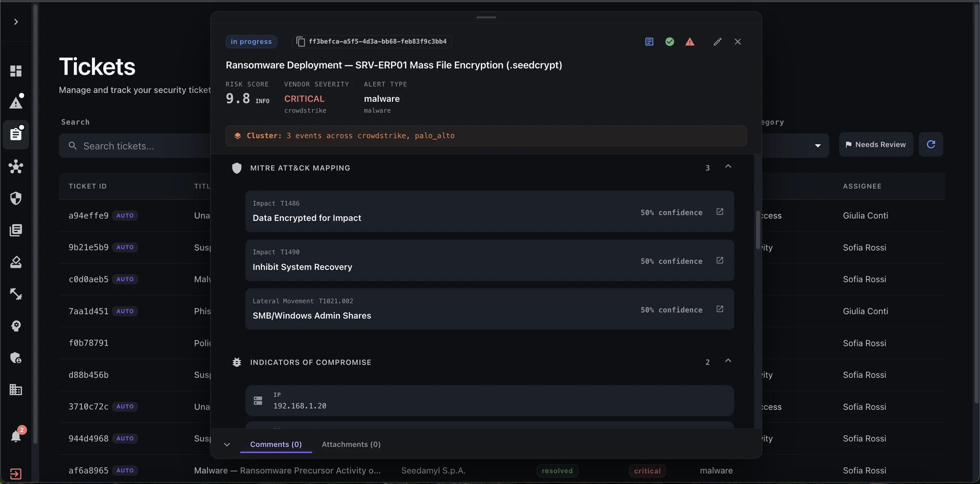Open the hub network graph icon in sidebar
This screenshot has width=980, height=484.
[16, 166]
